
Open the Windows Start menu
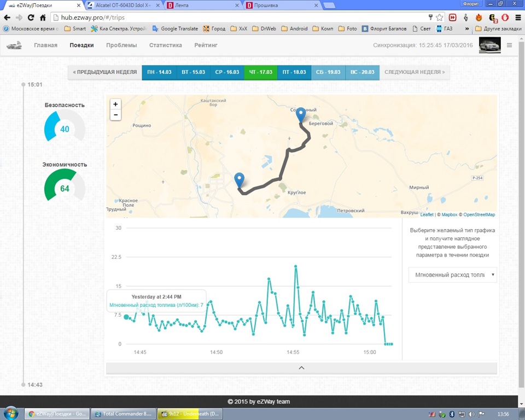click(11, 413)
